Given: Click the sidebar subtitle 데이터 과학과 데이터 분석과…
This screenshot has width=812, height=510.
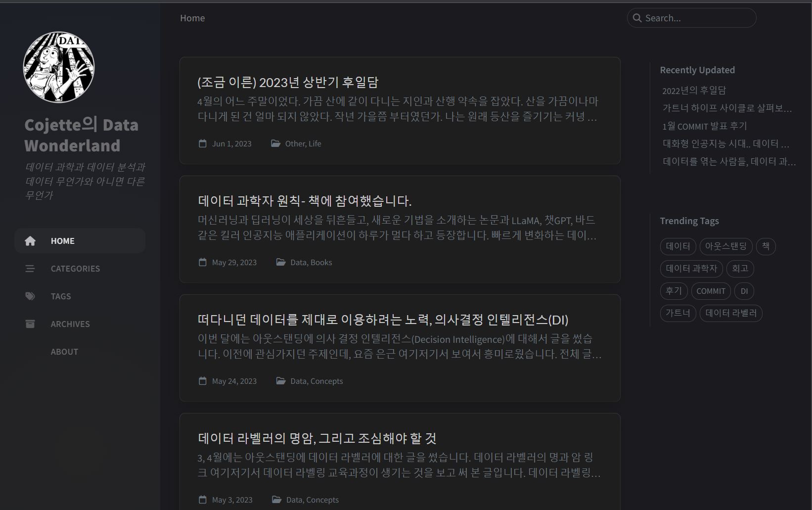Looking at the screenshot, I should [85, 181].
